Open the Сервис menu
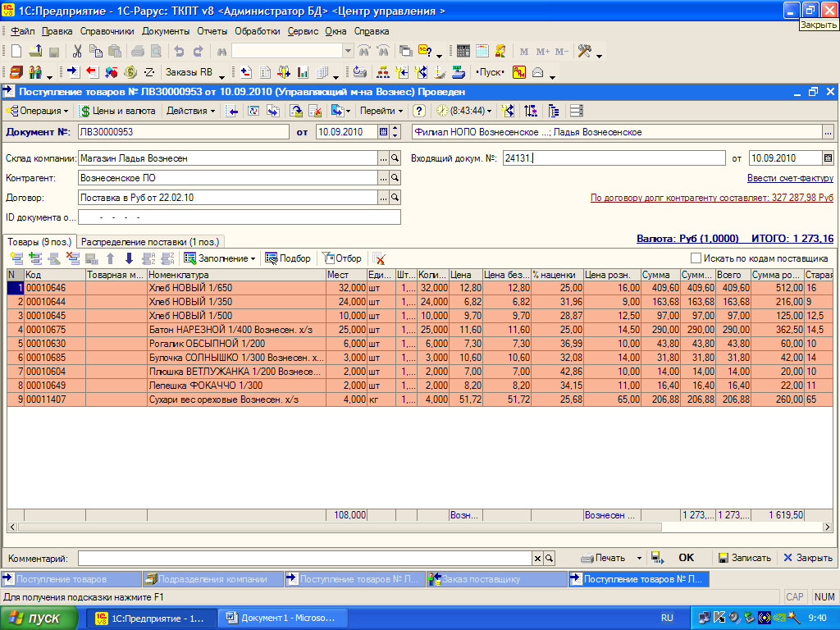The width and height of the screenshot is (840, 630). [x=303, y=32]
